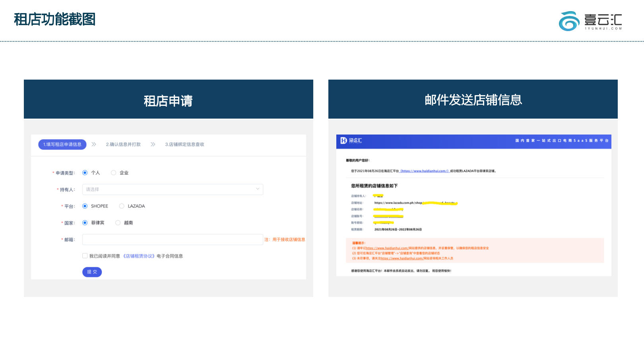Click the 壹云汇 logo in the slide header
The width and height of the screenshot is (644, 359).
pyautogui.click(x=590, y=21)
